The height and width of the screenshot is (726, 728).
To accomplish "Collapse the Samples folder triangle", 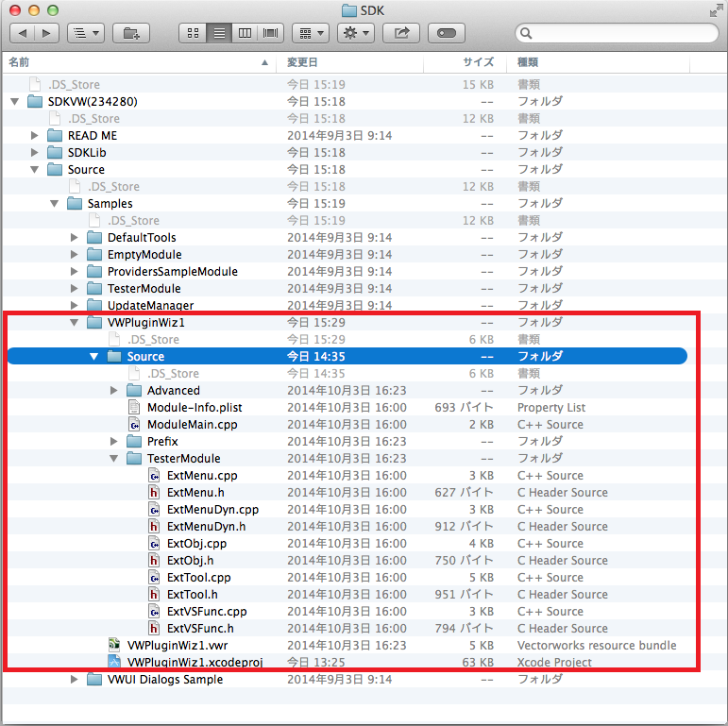I will coord(55,203).
